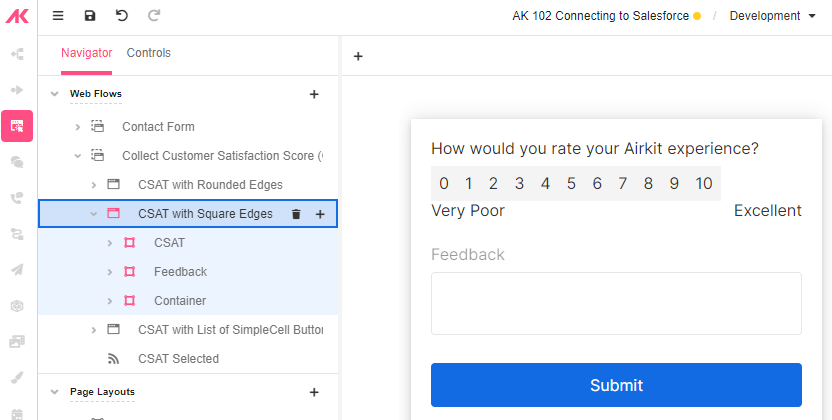Add a new Web Flow
The image size is (832, 420).
pos(314,94)
